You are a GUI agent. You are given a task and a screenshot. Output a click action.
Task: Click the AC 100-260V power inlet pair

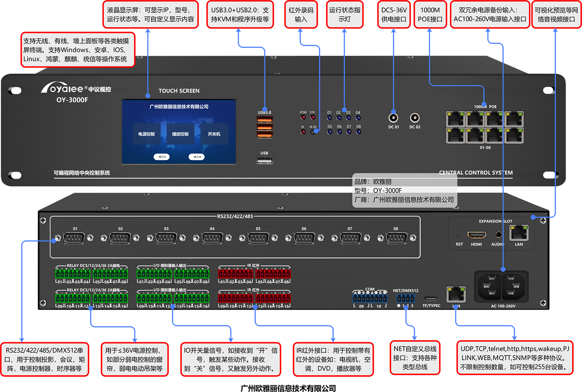(502, 286)
